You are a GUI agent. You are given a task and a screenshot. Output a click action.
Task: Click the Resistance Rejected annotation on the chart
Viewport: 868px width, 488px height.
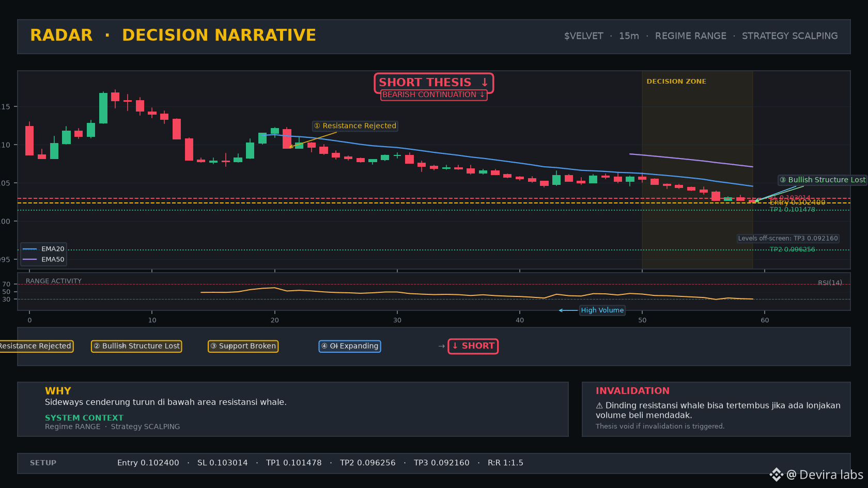[355, 126]
